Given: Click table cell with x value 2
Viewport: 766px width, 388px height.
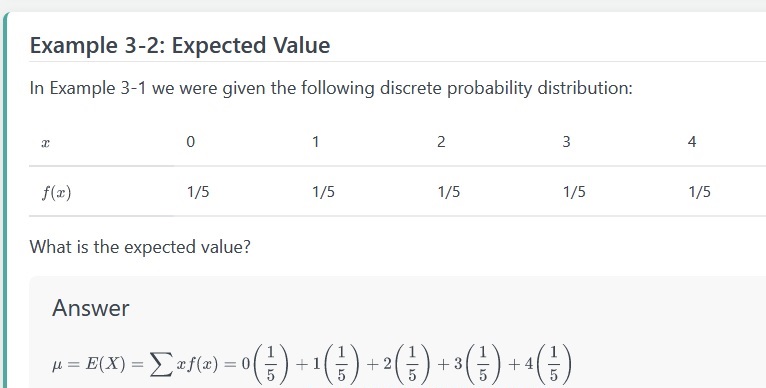Looking at the screenshot, I should pyautogui.click(x=488, y=142).
